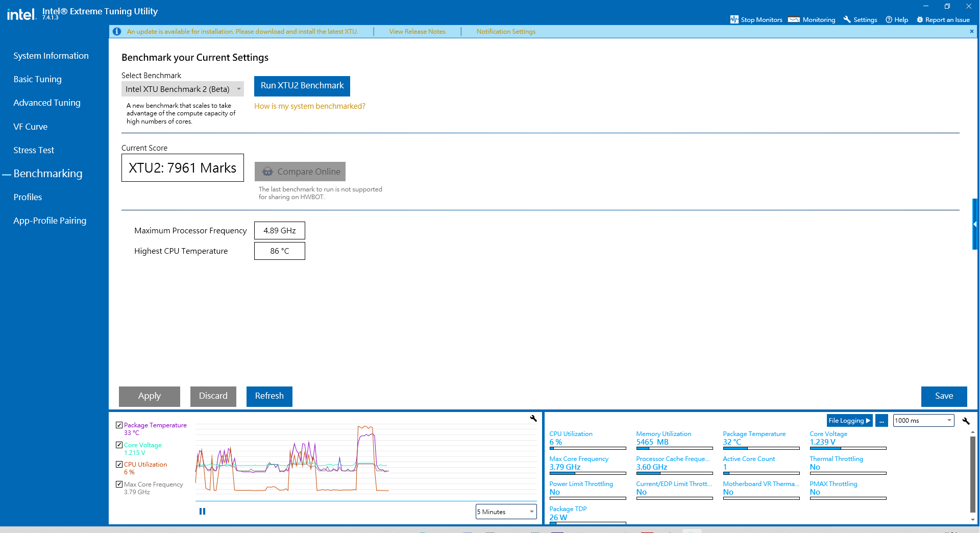Click the monitoring line graph area
The image size is (980, 533).
click(365, 461)
